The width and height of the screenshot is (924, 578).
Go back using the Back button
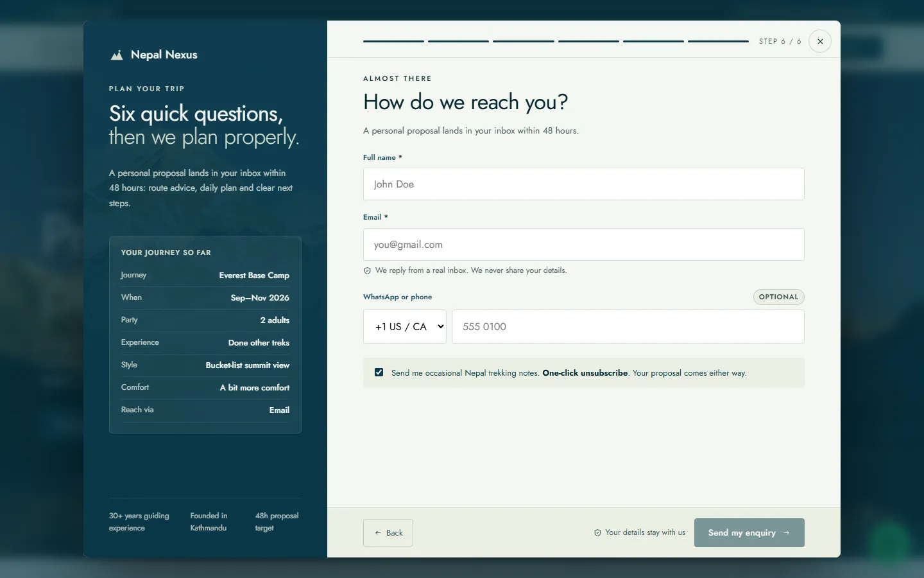click(x=388, y=532)
